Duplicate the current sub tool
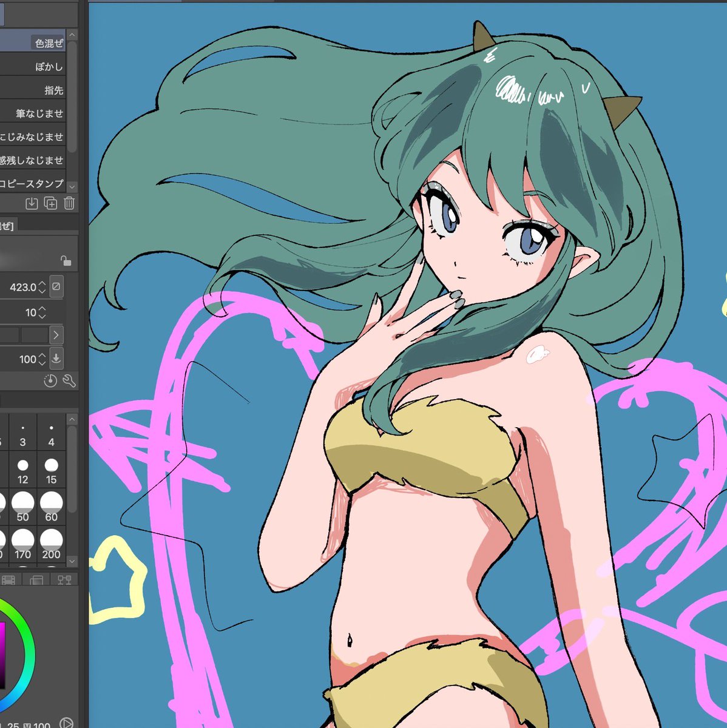The image size is (727, 728). (50, 203)
